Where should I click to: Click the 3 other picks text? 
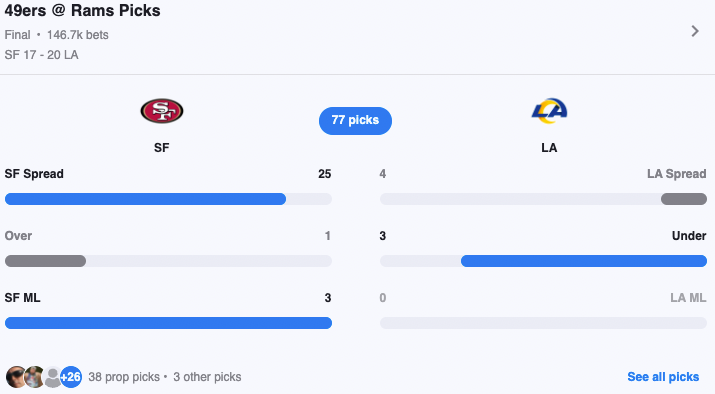click(x=207, y=377)
